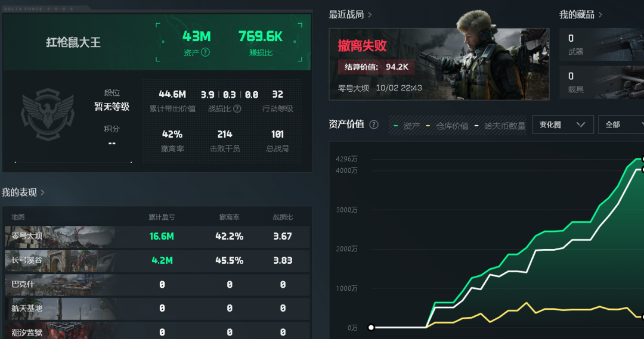644x339 pixels.
Task: Select the 长弓溪谷 map thumbnail
Action: [60, 261]
